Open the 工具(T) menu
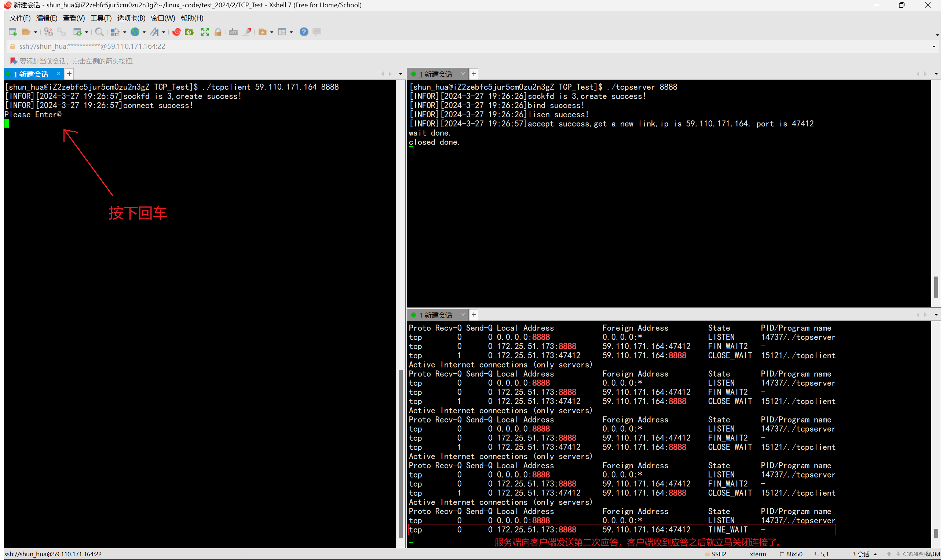Image resolution: width=943 pixels, height=560 pixels. click(101, 18)
